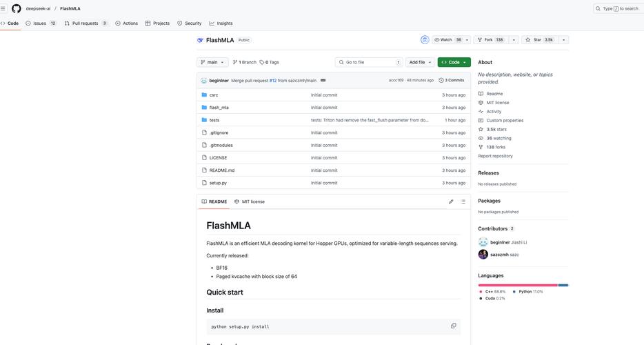Open the green Code dropdown button
This screenshot has width=644, height=345.
454,62
